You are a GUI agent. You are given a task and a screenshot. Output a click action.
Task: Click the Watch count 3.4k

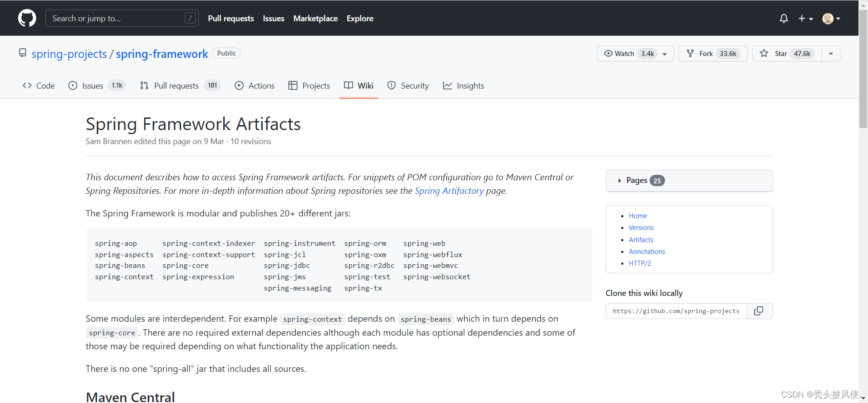pyautogui.click(x=647, y=53)
